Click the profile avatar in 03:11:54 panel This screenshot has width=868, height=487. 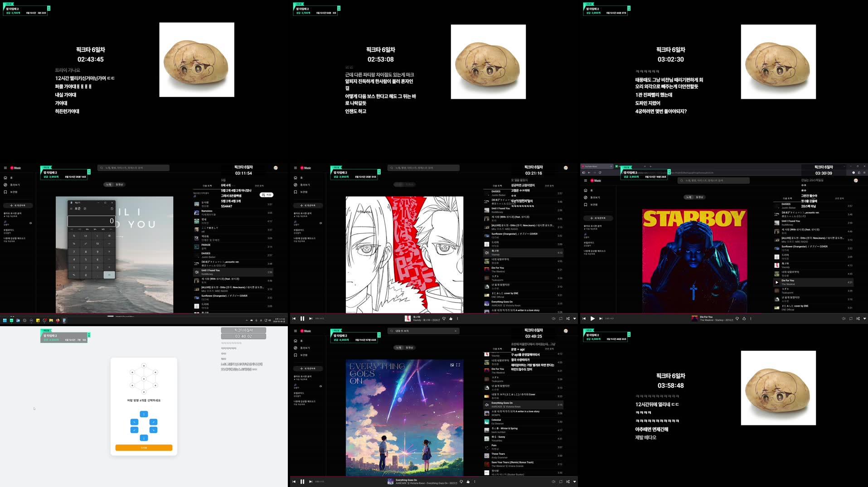276,168
